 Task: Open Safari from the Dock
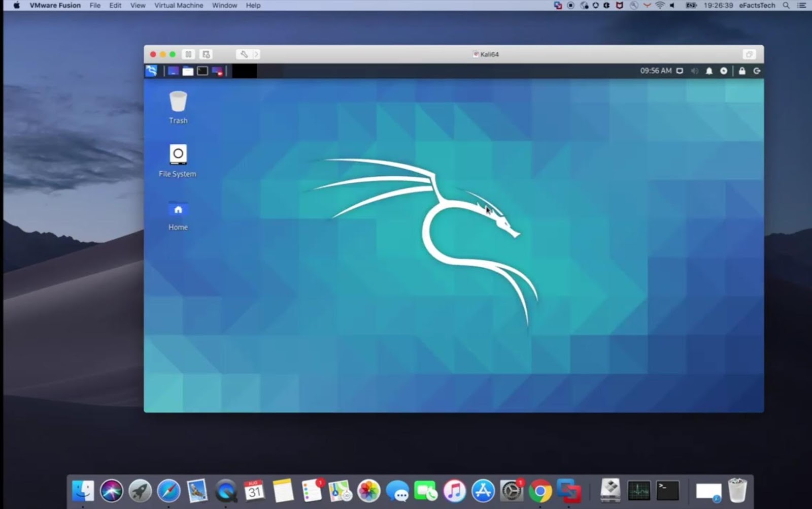(168, 491)
